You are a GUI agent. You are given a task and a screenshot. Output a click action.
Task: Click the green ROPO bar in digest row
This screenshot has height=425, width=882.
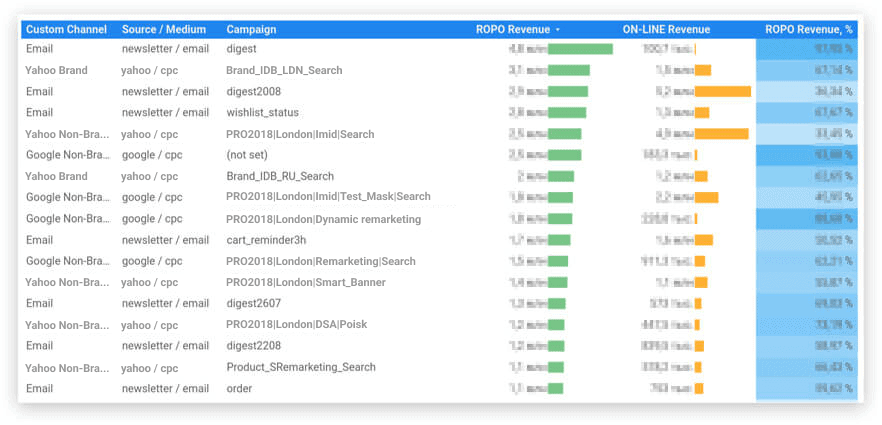tap(580, 49)
